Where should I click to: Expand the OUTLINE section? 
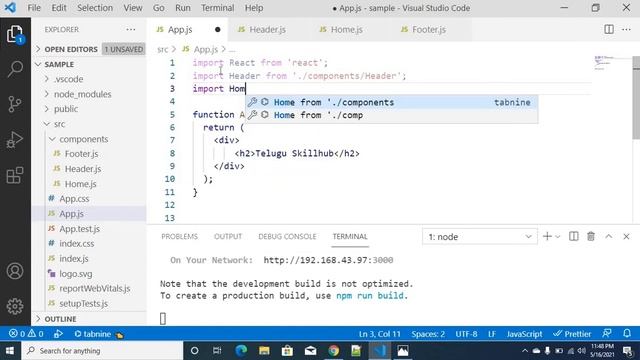89,319
